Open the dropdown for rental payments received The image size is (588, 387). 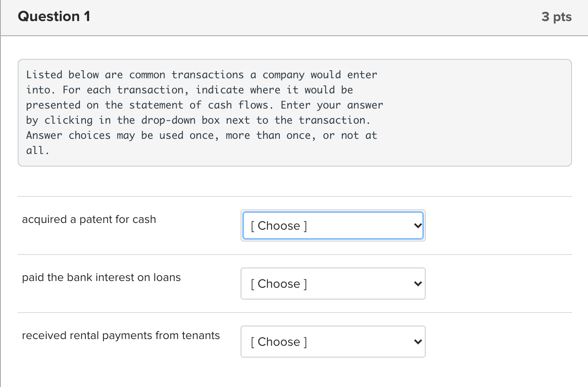click(x=333, y=342)
